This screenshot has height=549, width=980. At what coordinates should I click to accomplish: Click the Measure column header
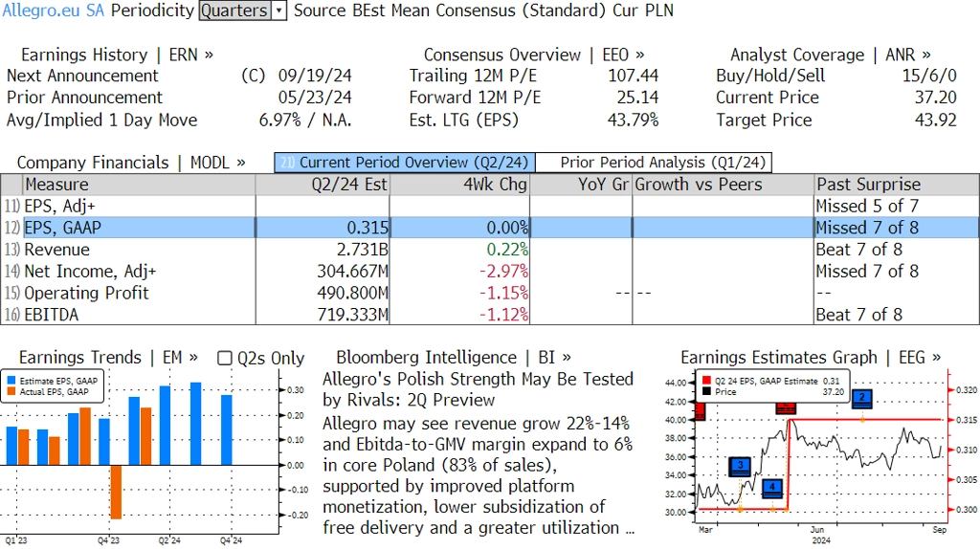click(x=140, y=185)
